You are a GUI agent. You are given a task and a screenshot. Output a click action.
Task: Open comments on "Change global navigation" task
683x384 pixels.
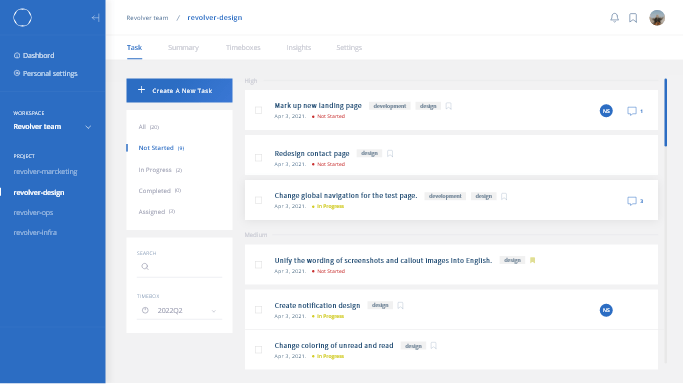[635, 201]
